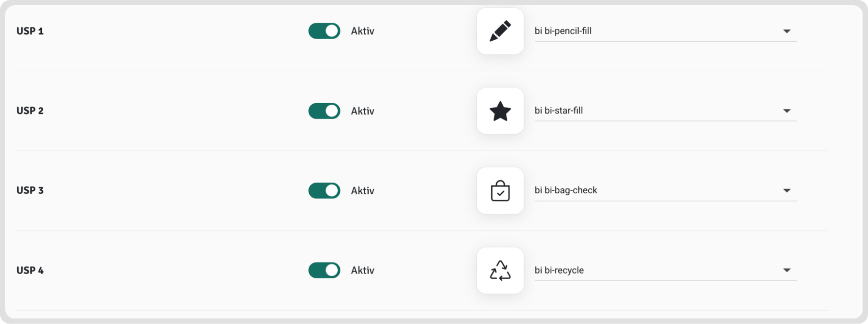This screenshot has height=324, width=868.
Task: Click the "bi bi-pencil-fill" selection text
Action: (x=563, y=31)
